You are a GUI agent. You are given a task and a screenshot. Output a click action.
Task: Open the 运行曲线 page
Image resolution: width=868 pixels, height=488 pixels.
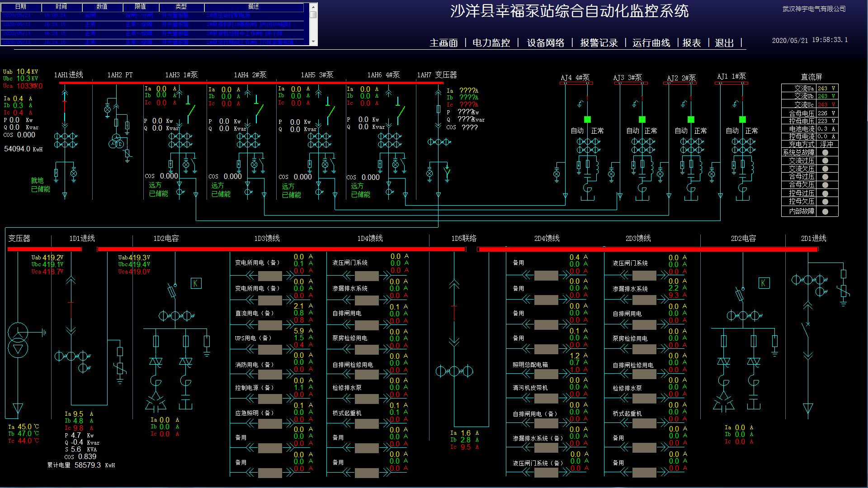coord(651,43)
